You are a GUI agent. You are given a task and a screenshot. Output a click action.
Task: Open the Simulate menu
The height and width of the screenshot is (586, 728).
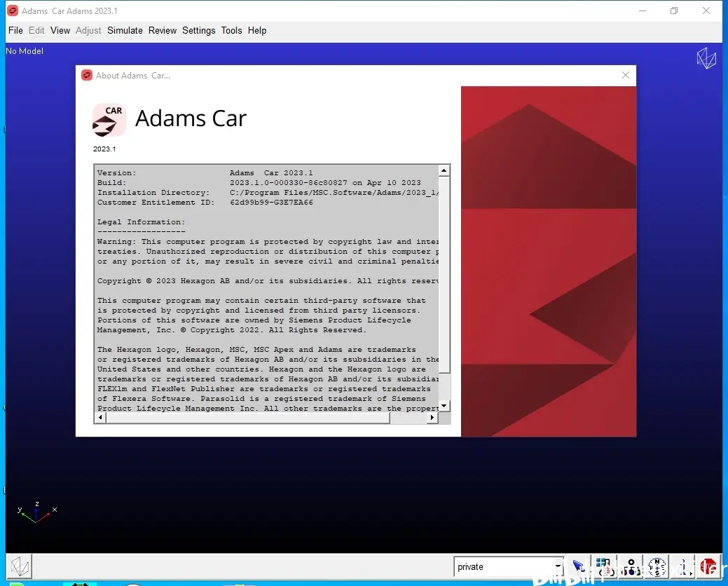click(x=125, y=31)
